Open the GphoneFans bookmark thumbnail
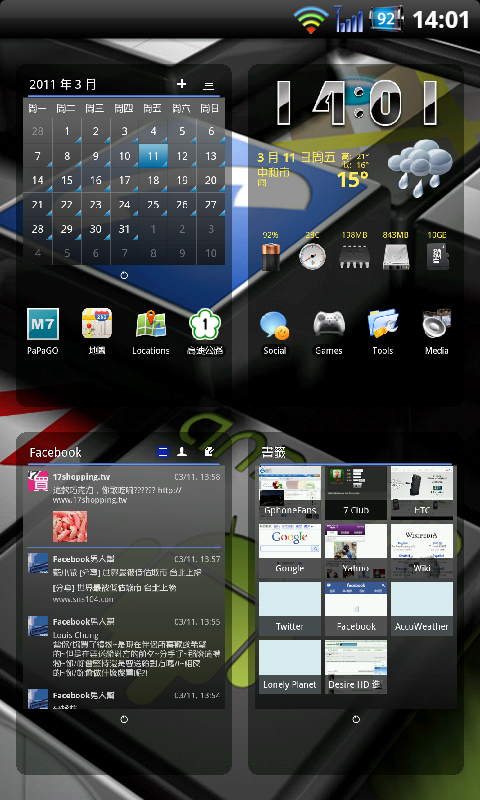 pos(290,491)
